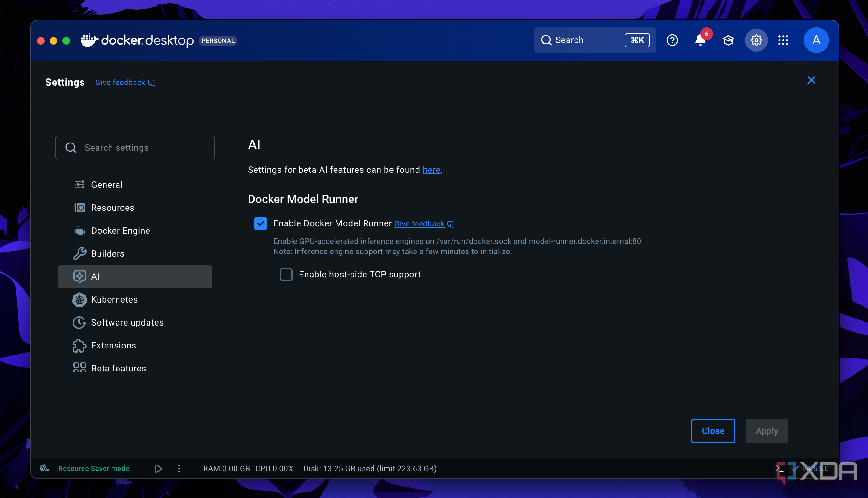868x498 pixels.
Task: Open the terminal icon in status bar
Action: click(x=779, y=469)
